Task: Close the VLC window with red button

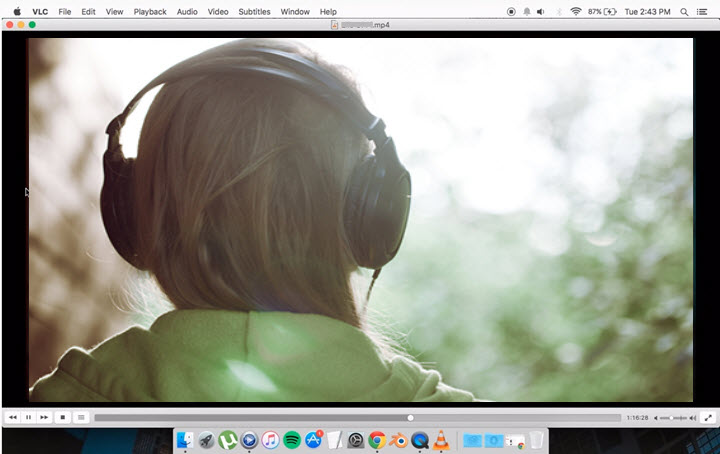Action: [10, 25]
